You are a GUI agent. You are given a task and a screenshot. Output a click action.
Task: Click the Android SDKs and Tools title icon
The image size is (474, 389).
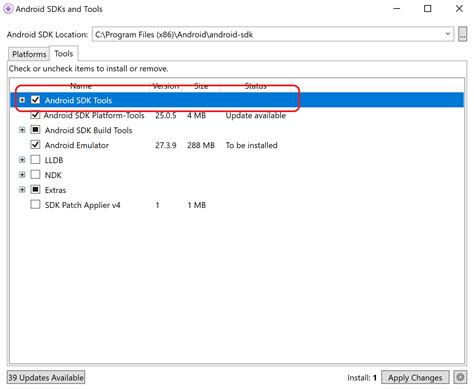click(x=8, y=9)
